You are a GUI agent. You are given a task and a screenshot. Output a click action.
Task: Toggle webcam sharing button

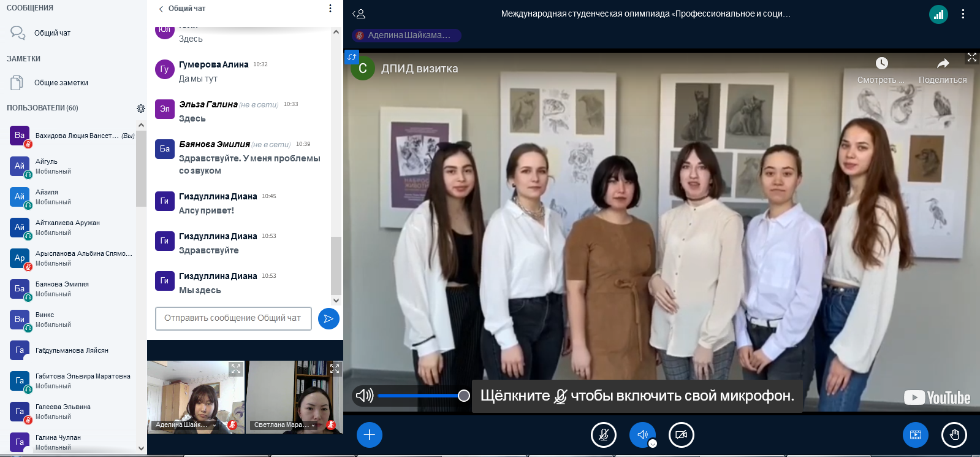[x=681, y=435]
